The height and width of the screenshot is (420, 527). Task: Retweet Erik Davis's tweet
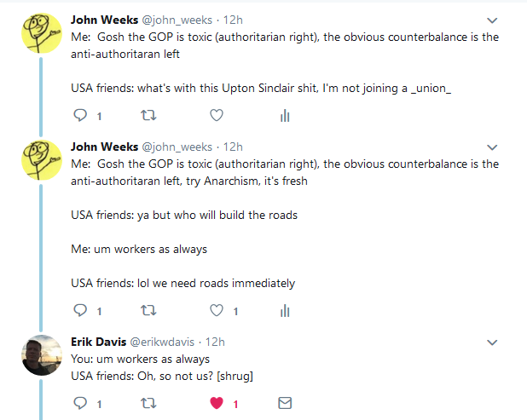[148, 403]
